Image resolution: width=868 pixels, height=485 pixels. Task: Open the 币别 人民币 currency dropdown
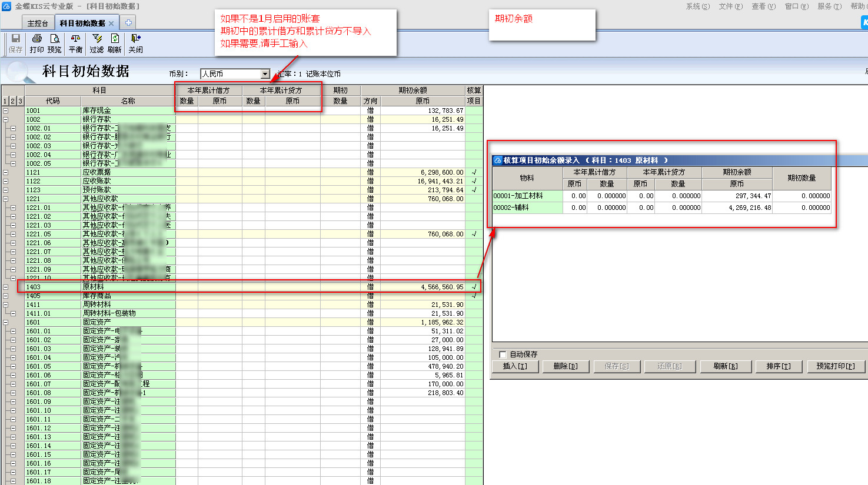click(265, 74)
